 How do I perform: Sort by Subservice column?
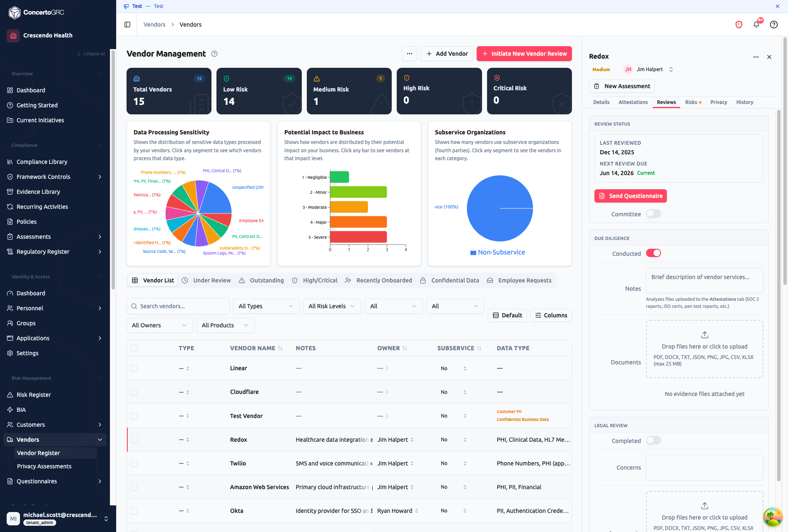[x=459, y=348]
